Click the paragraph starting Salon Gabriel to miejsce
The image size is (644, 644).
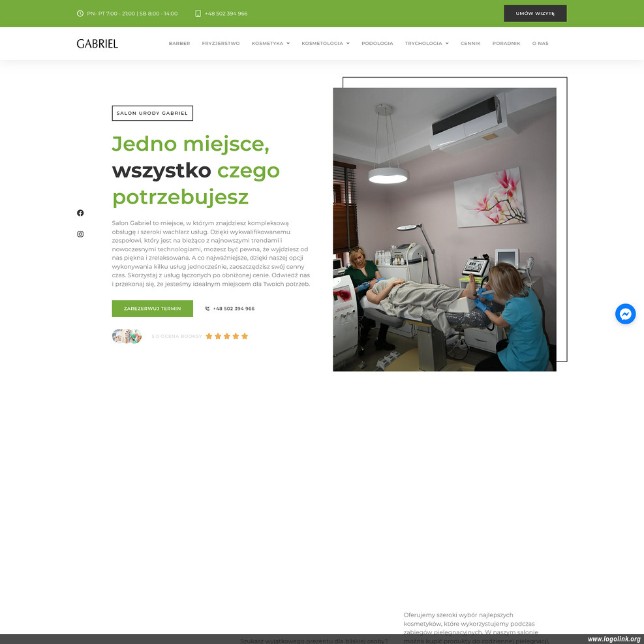(211, 254)
